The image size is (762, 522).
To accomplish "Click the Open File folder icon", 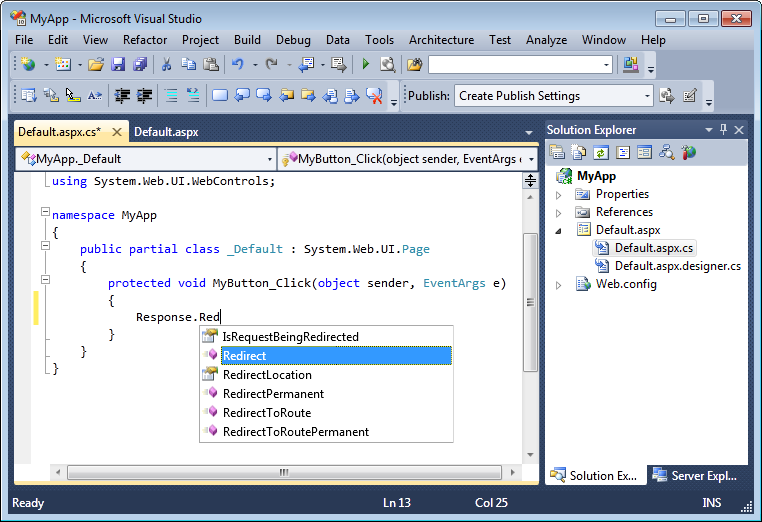I will [x=96, y=64].
